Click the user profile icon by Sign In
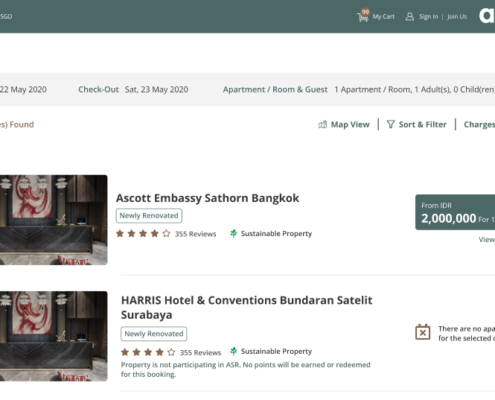This screenshot has width=495, height=400. (410, 16)
